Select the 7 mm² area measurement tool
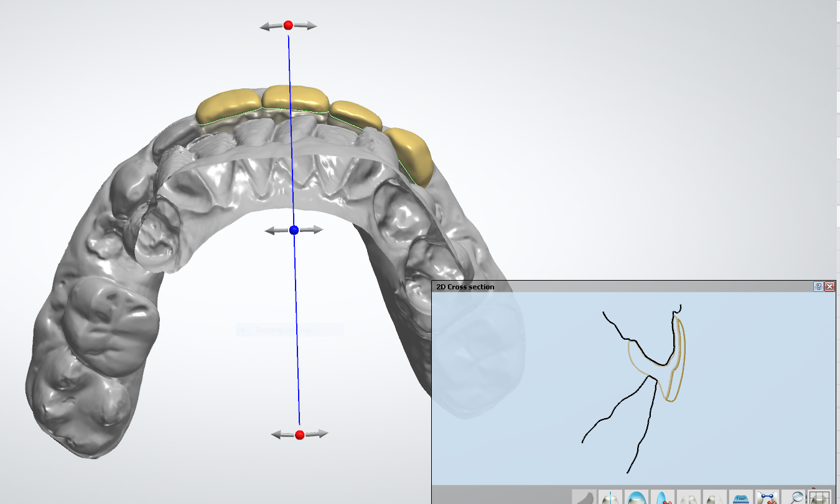The image size is (840, 504). [x=740, y=497]
